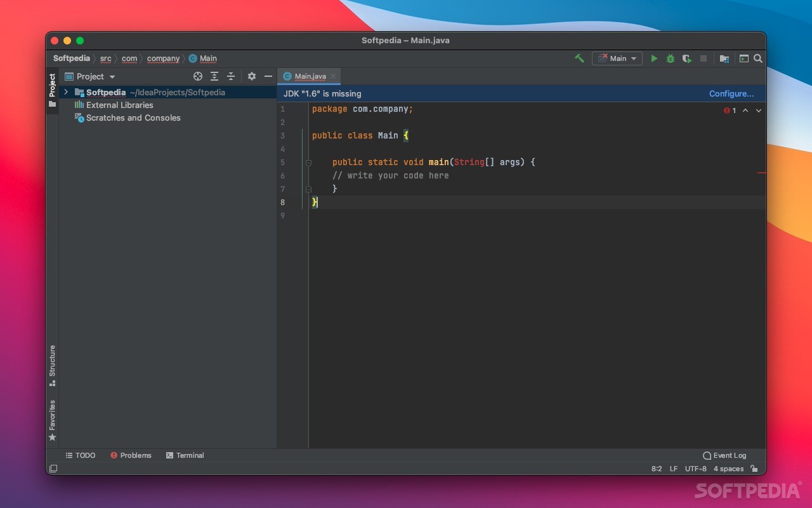Click line number 3 in the gutter
This screenshot has width=812, height=508.
pos(282,136)
